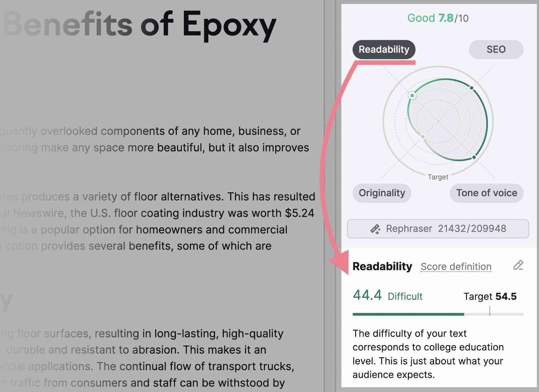Click the edit pencil icon beside Score definition
The image size is (539, 392).
click(518, 265)
